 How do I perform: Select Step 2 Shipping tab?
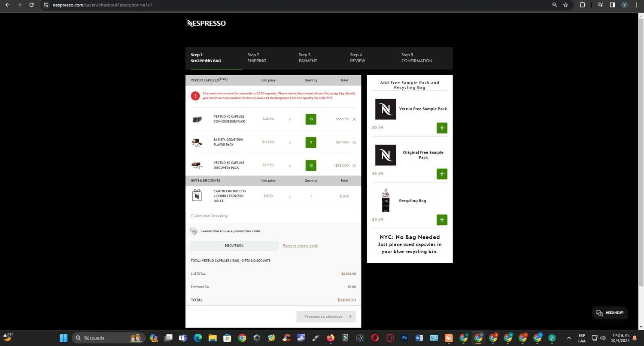257,58
